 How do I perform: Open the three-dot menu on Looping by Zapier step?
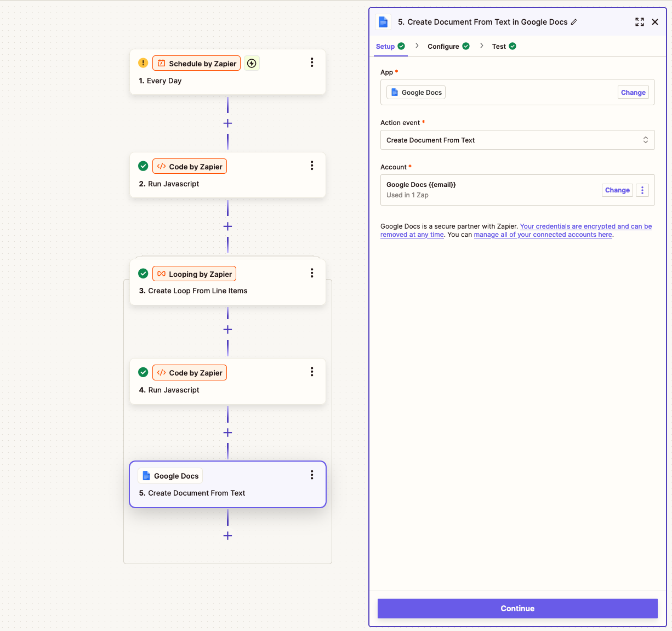click(312, 273)
